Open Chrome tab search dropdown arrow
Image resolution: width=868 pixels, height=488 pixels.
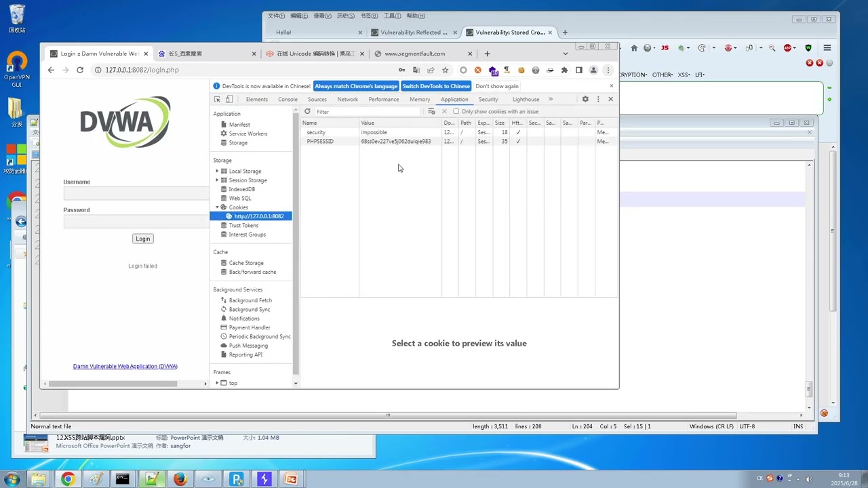point(565,54)
